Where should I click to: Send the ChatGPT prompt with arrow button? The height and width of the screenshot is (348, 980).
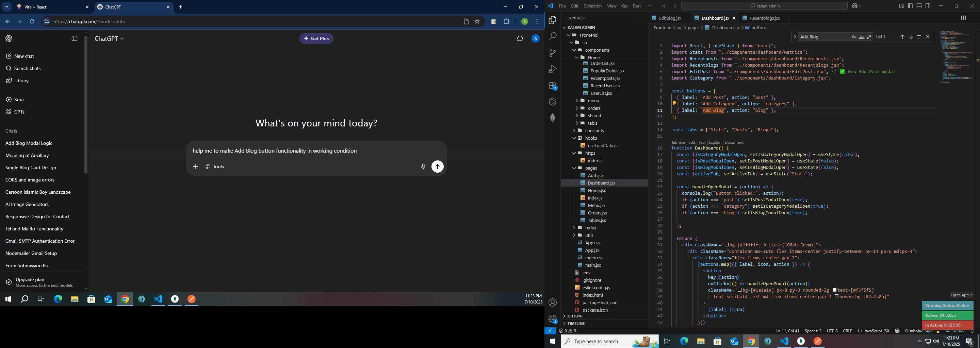click(x=438, y=167)
